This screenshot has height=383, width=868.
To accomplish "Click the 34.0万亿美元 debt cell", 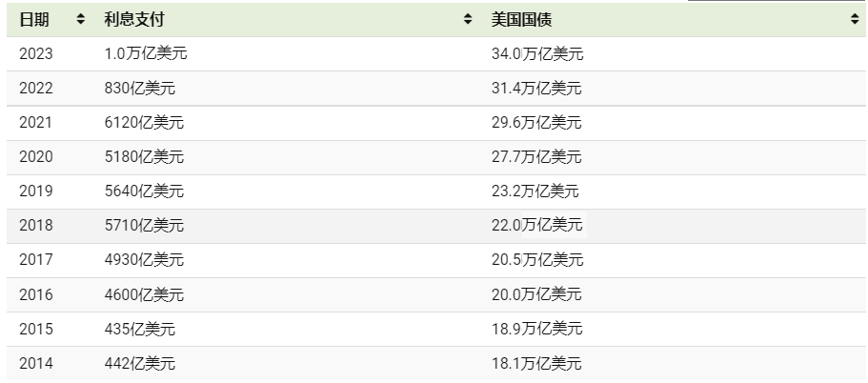I will coord(536,54).
